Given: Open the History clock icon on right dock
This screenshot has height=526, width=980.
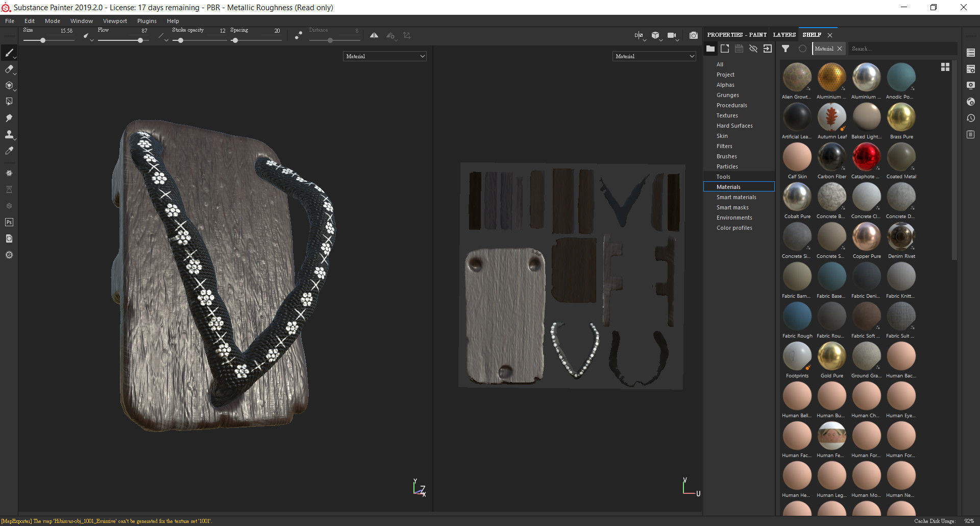Looking at the screenshot, I should 971,118.
